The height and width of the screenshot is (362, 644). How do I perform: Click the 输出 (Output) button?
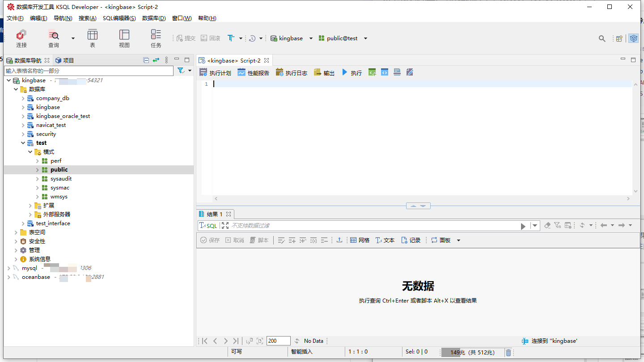(324, 73)
